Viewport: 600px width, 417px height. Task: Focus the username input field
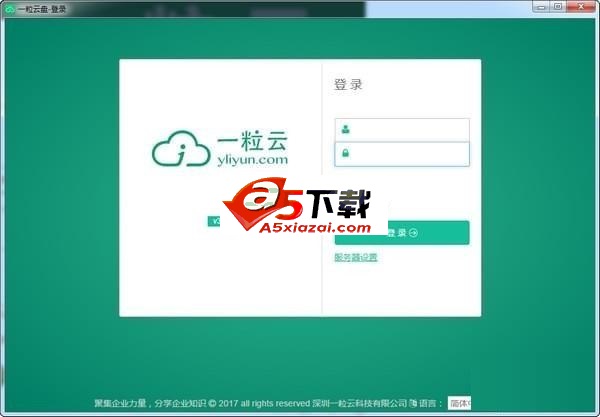coord(402,130)
